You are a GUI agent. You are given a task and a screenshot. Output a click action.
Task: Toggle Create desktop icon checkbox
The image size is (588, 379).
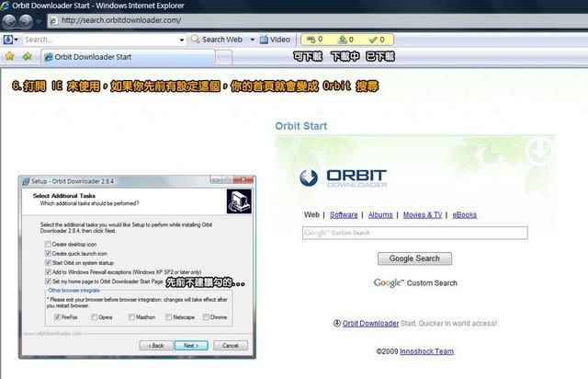click(48, 244)
